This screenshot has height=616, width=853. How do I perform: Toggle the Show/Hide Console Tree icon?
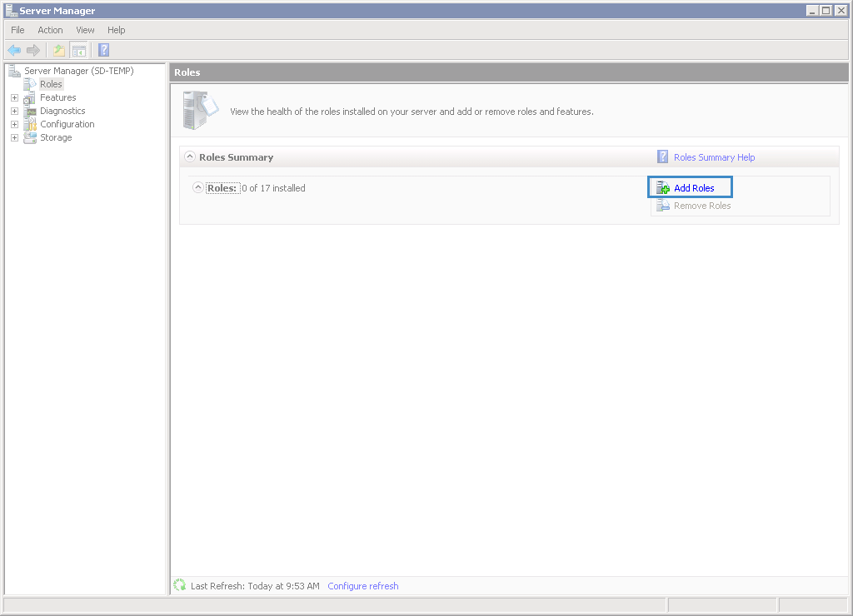78,50
